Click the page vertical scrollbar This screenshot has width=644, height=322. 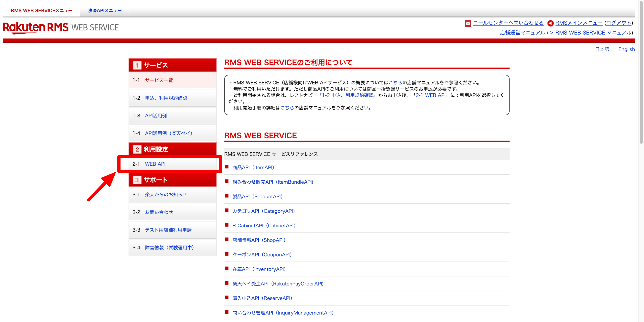click(641, 72)
